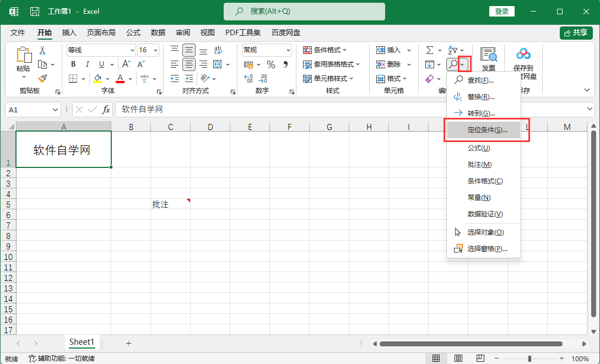Screen dimensions: 600x364
Task: Open the fill color dropdown arrow
Action: (108, 79)
